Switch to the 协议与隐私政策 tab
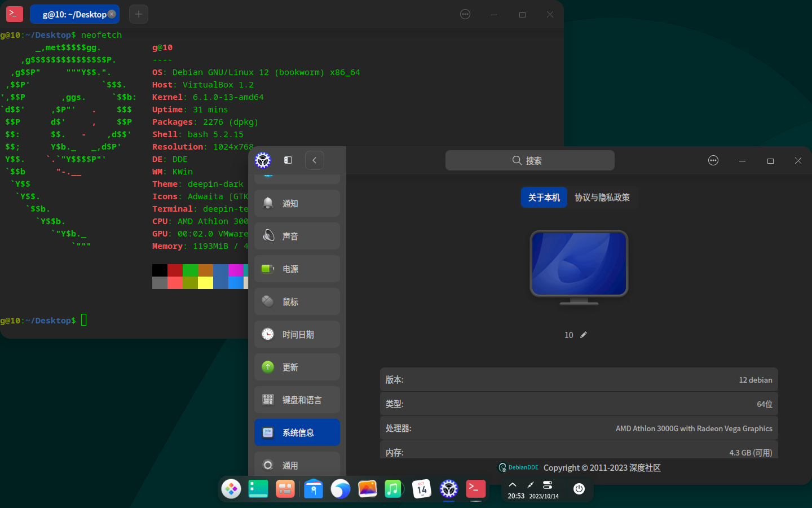812x508 pixels. coord(602,198)
